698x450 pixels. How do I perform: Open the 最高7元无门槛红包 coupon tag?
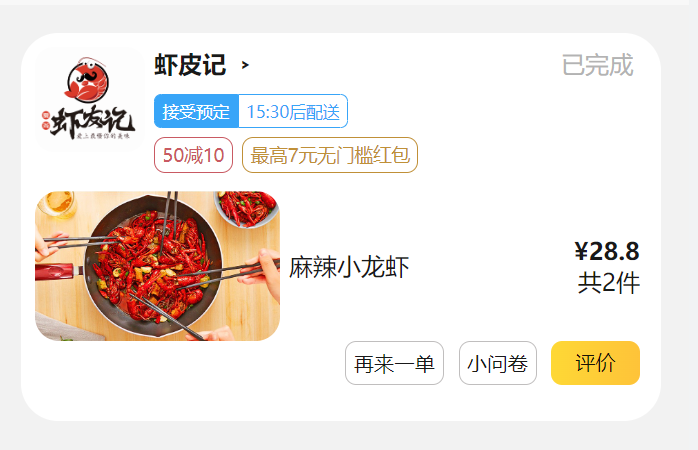point(330,155)
